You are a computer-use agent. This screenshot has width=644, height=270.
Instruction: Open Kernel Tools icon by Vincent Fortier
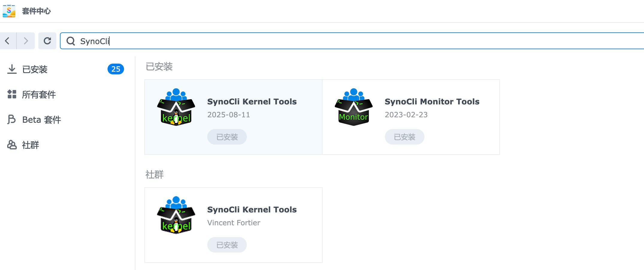176,215
